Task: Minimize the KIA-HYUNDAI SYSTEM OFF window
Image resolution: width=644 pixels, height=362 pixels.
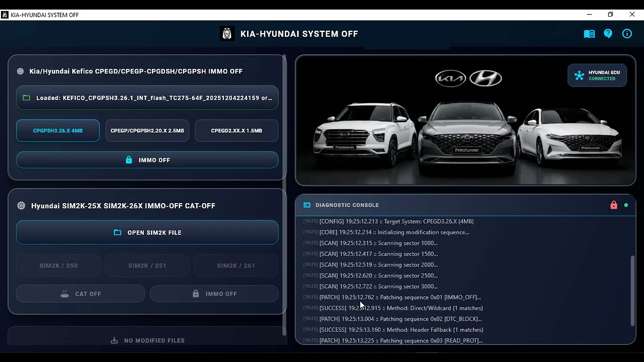Action: coord(589,15)
